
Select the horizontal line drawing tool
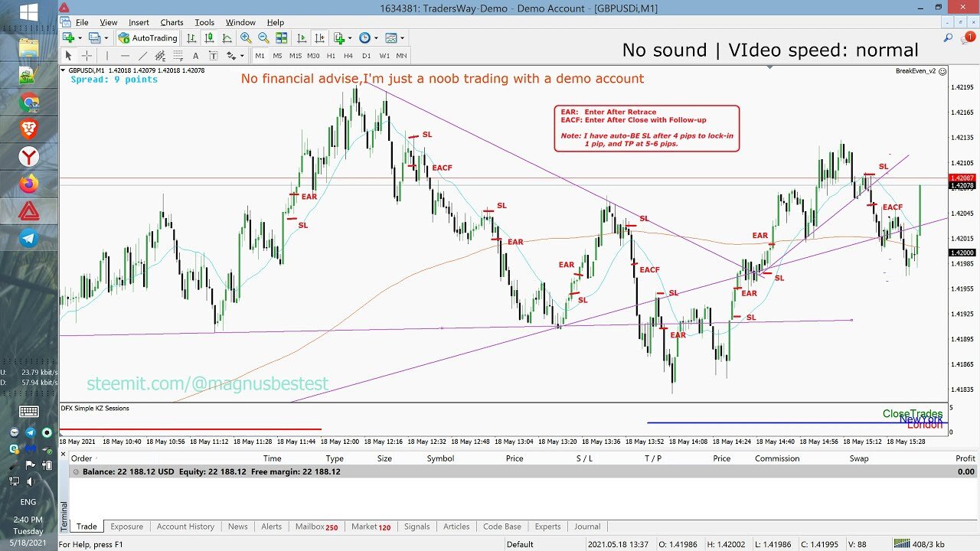click(x=125, y=56)
